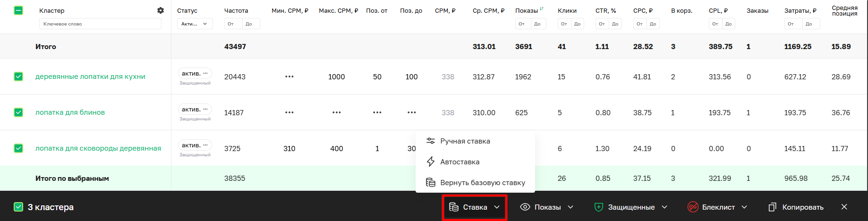Viewport: 868px width, 221px height.
Task: Uncheck деревянные лопатки для кухни row
Action: pyautogui.click(x=18, y=76)
